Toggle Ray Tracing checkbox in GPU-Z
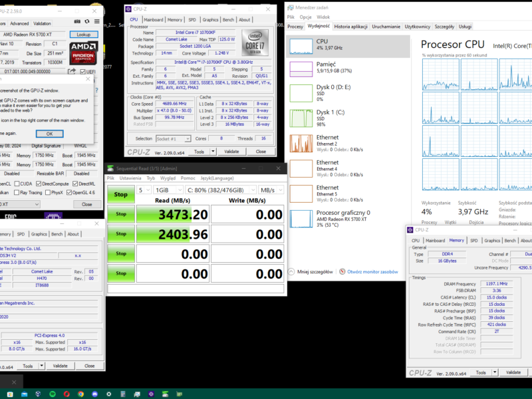Viewport: 532px width, 399px height. [16, 192]
